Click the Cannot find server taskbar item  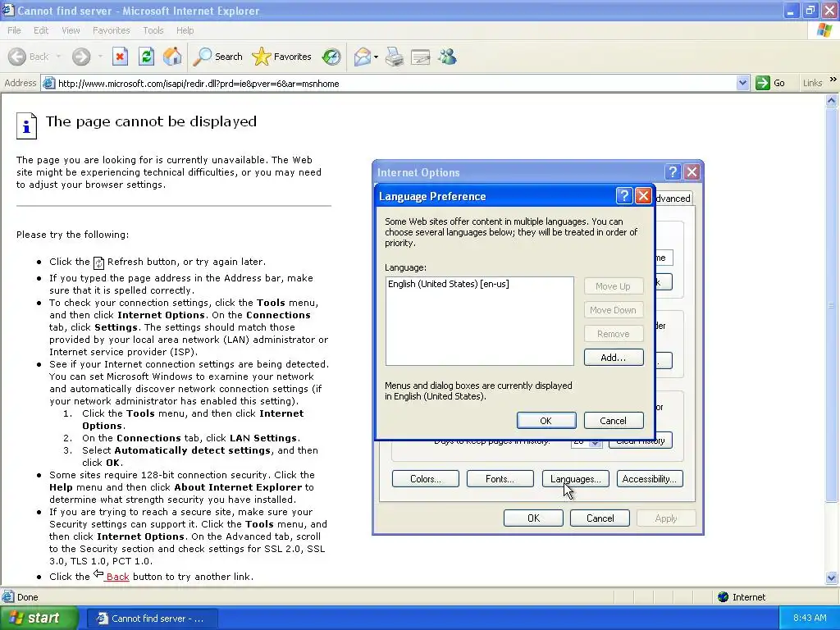[150, 619]
